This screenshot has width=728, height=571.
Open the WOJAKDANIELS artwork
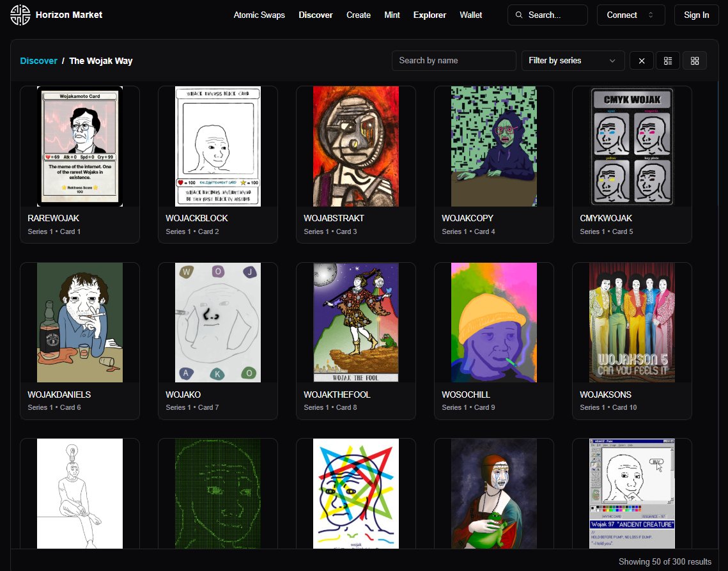point(80,322)
